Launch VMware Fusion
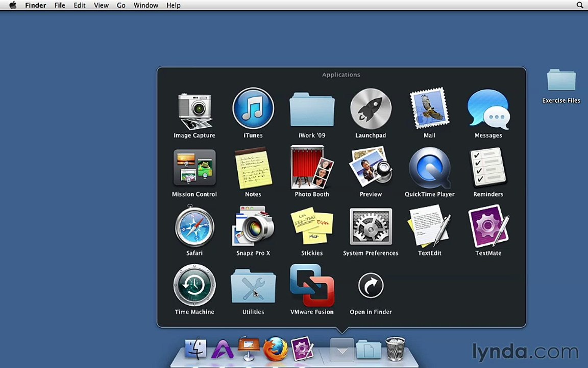 click(x=312, y=285)
